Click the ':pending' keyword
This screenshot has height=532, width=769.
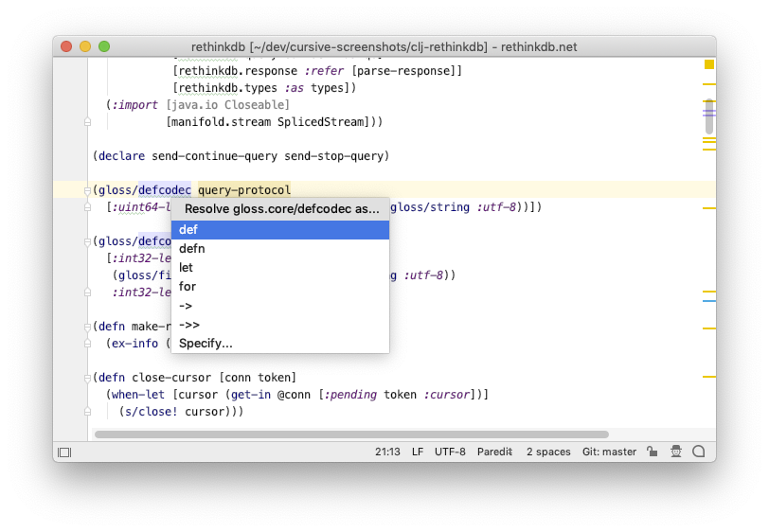point(350,395)
